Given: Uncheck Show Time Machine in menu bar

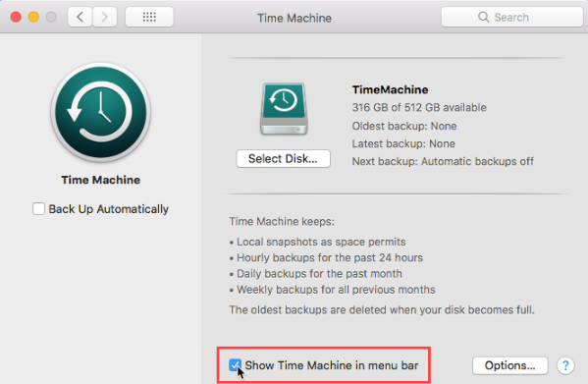Looking at the screenshot, I should [236, 365].
